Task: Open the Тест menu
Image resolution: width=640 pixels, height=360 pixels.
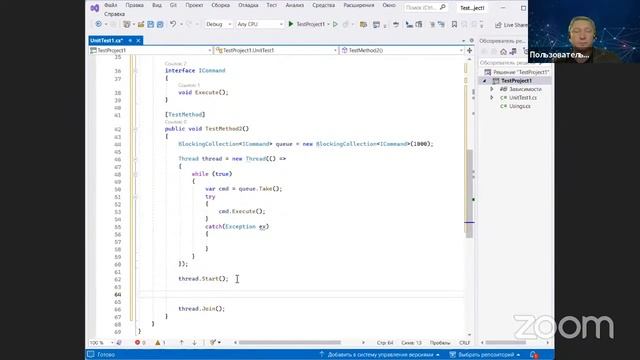Action: coord(271,5)
